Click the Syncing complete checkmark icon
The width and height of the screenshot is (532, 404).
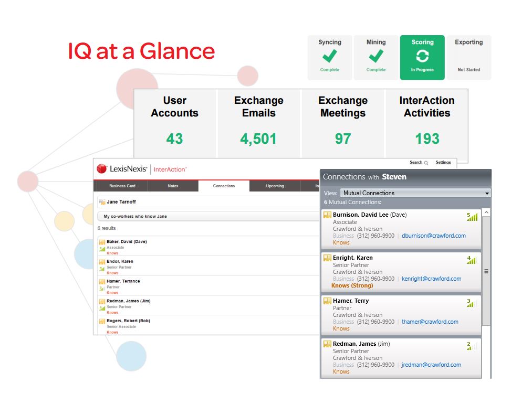(329, 56)
